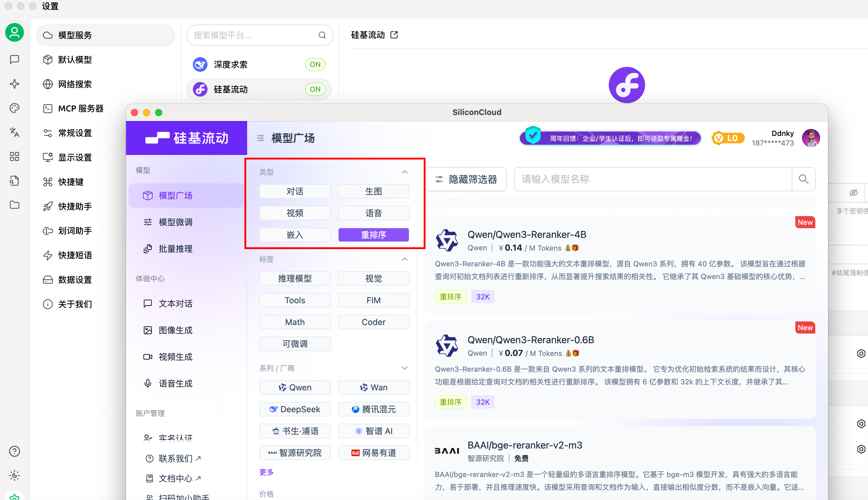
Task: Click 隐藏筛选器 button
Action: click(x=466, y=179)
